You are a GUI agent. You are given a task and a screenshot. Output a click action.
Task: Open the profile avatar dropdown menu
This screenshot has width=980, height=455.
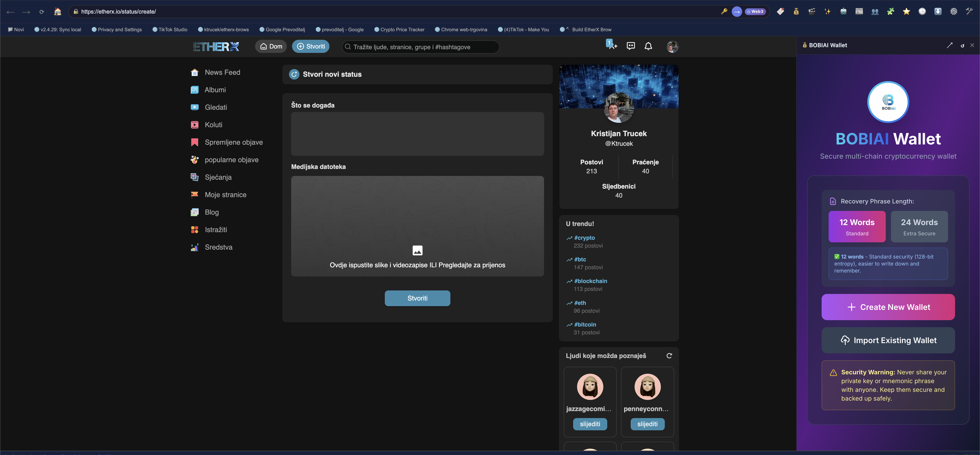[672, 46]
